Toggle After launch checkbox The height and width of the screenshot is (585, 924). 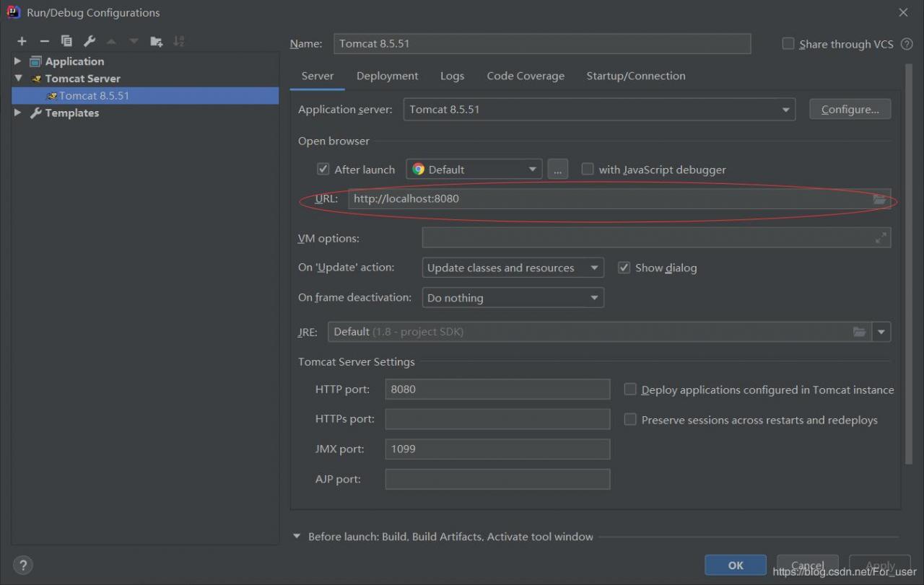323,170
